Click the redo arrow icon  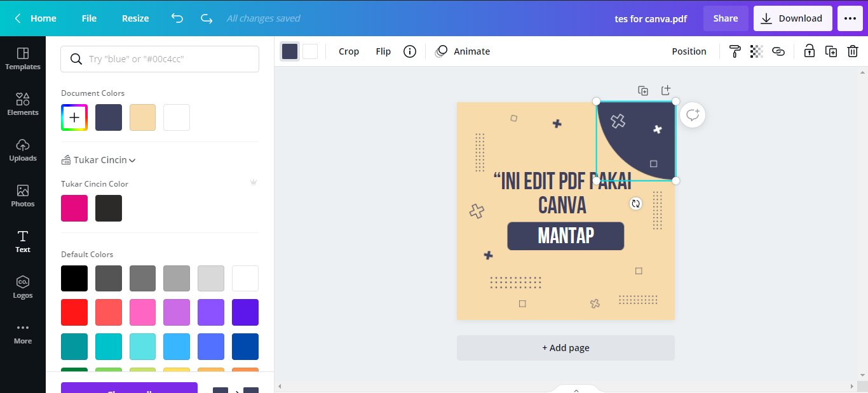(207, 18)
